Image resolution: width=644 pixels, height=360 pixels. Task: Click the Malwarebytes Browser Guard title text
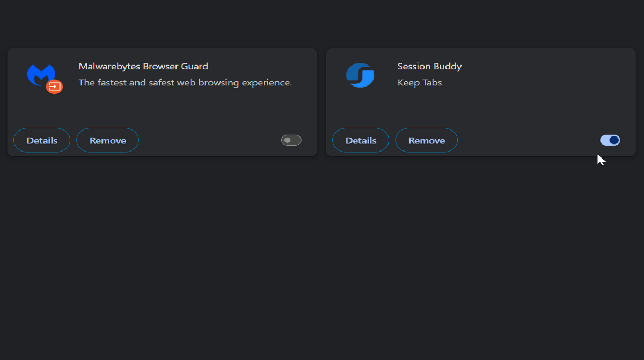(x=143, y=66)
